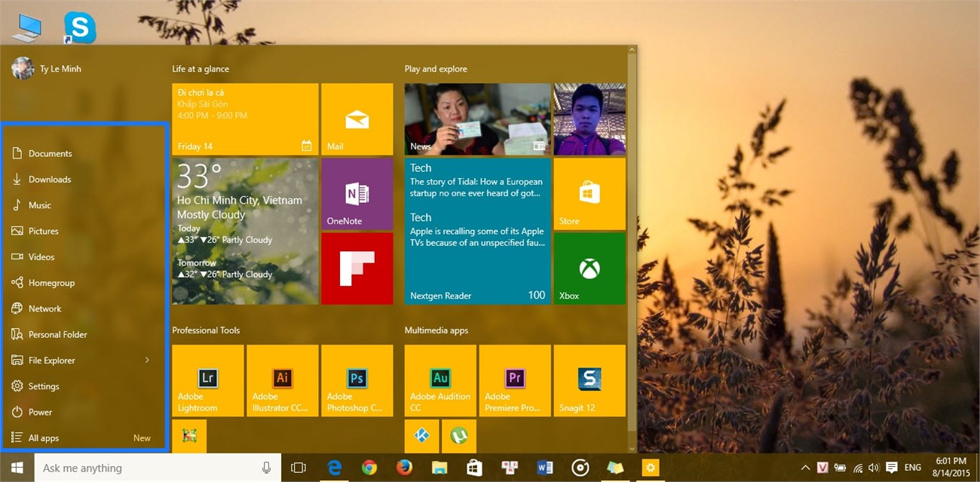This screenshot has height=482, width=980.
Task: Open Settings from Start menu
Action: click(84, 386)
